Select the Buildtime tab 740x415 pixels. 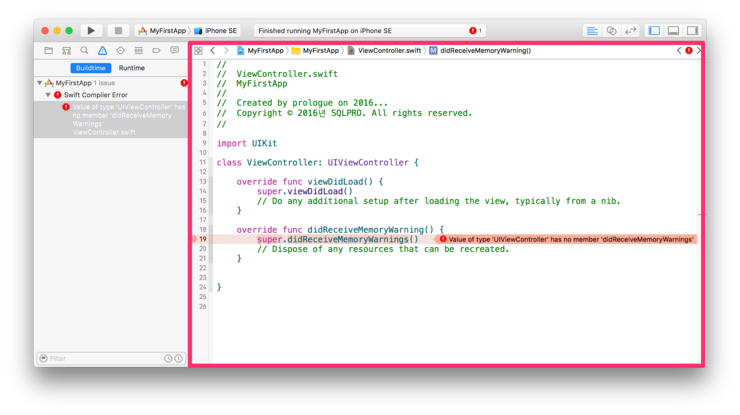91,68
